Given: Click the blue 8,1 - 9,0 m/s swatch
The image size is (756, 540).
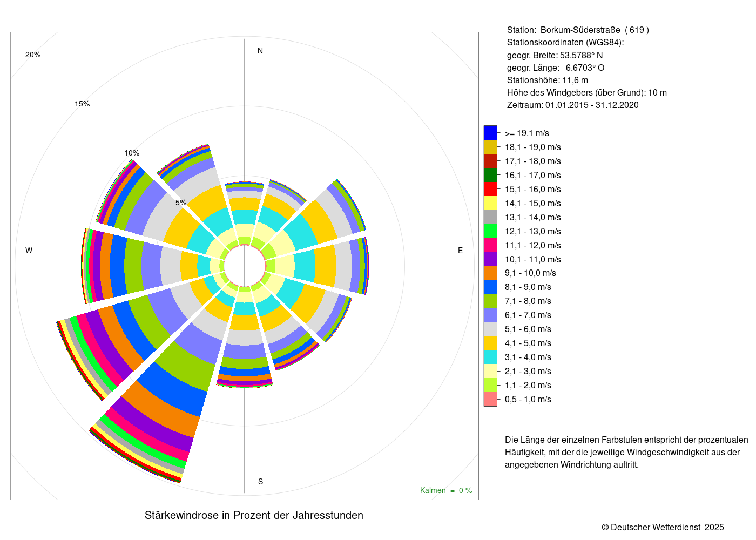Looking at the screenshot, I should click(490, 287).
